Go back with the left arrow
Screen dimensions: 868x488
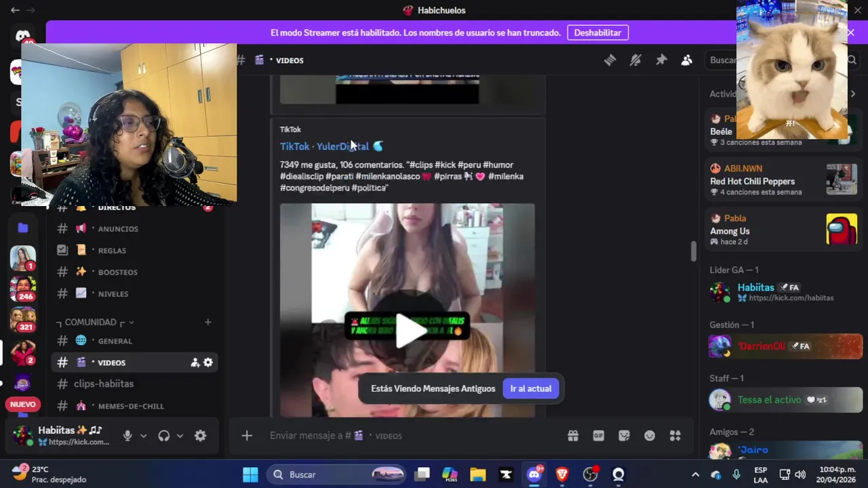[15, 10]
